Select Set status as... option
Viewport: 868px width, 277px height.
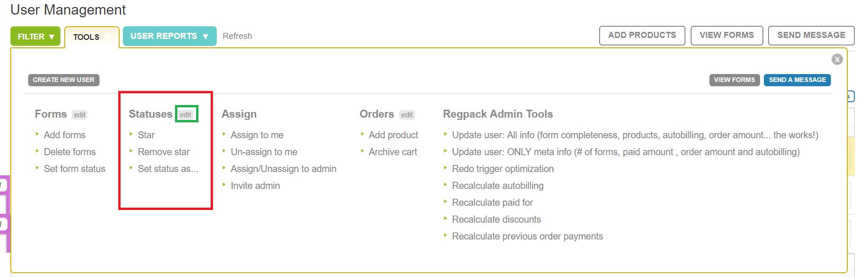(168, 169)
